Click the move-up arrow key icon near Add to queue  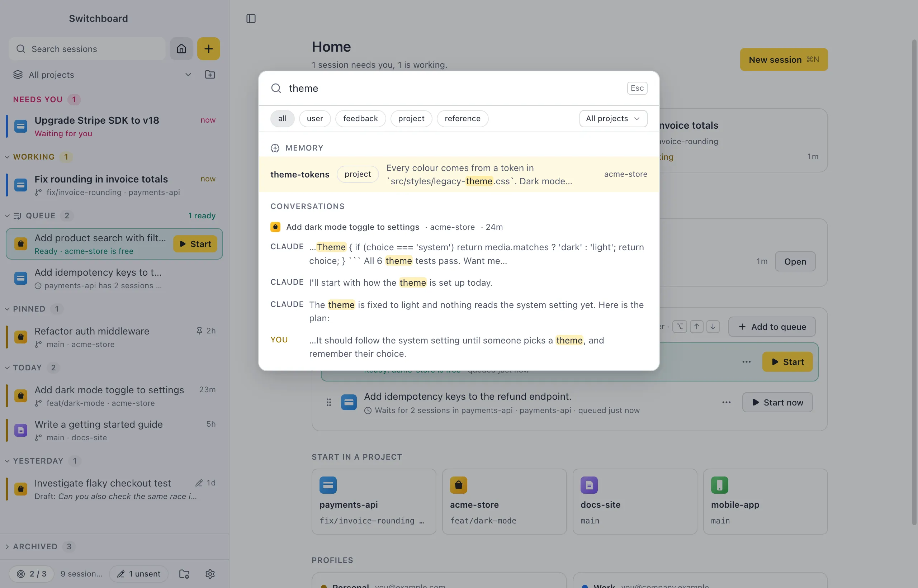(697, 327)
